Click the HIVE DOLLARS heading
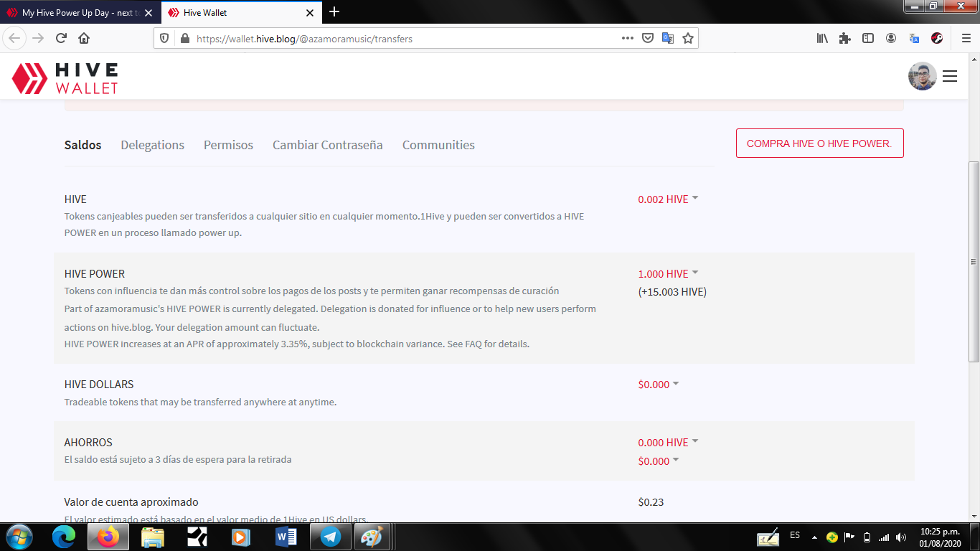980x551 pixels. (x=99, y=385)
